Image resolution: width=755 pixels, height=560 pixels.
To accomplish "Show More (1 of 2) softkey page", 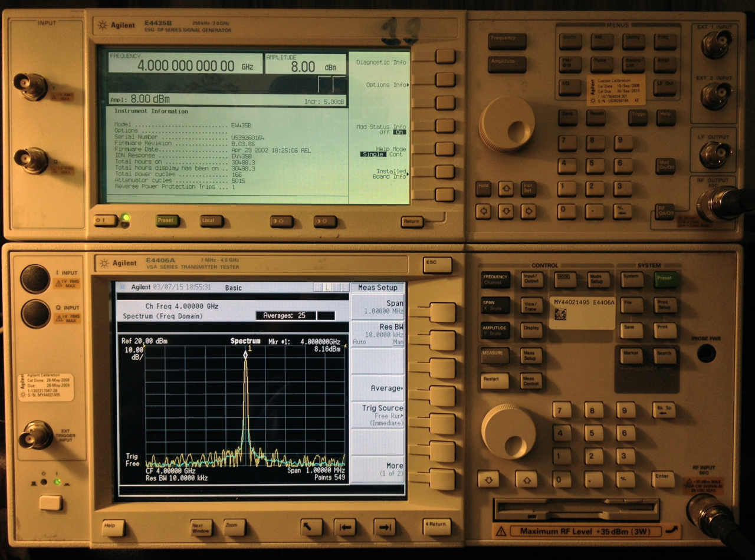I will (442, 479).
